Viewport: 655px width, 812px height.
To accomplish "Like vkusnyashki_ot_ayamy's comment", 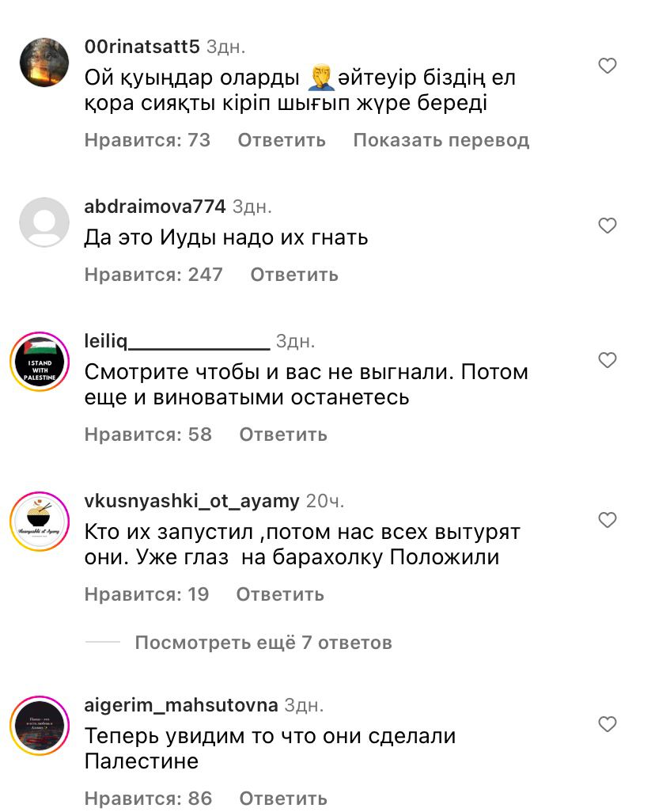I will [x=608, y=520].
